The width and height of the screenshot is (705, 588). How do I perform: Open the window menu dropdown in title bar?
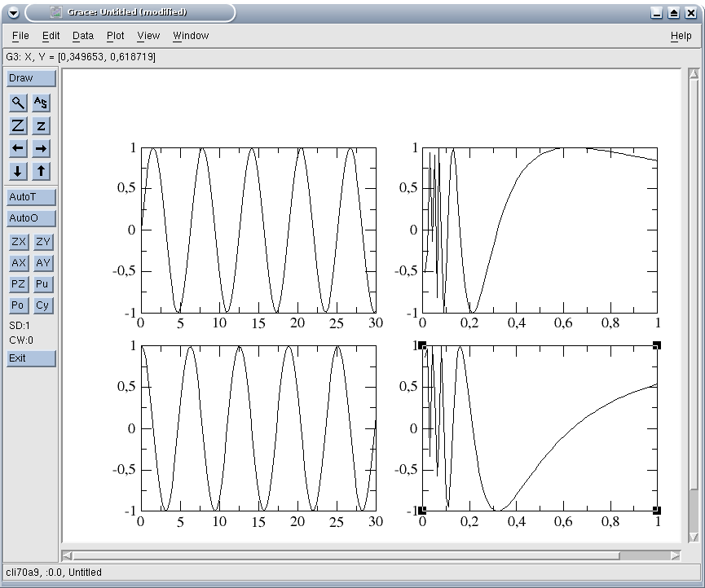pyautogui.click(x=12, y=12)
